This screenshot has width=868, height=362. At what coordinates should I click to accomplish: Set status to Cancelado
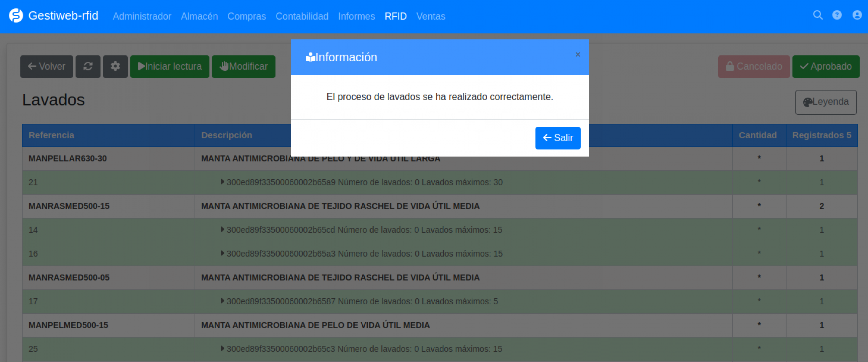point(754,66)
